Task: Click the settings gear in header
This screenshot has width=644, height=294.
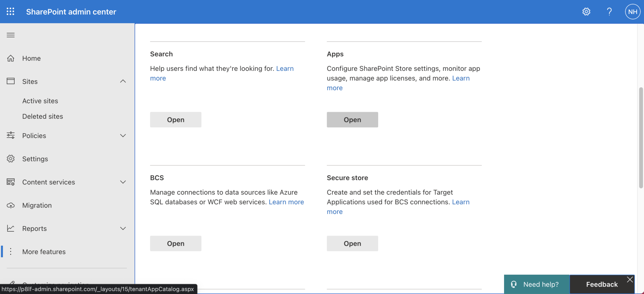Action: tap(586, 12)
